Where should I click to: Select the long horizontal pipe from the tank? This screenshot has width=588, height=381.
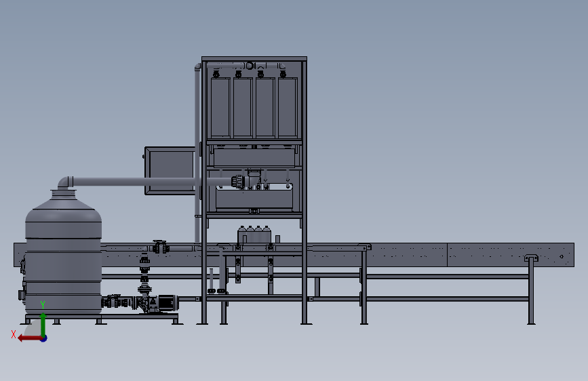click(152, 182)
